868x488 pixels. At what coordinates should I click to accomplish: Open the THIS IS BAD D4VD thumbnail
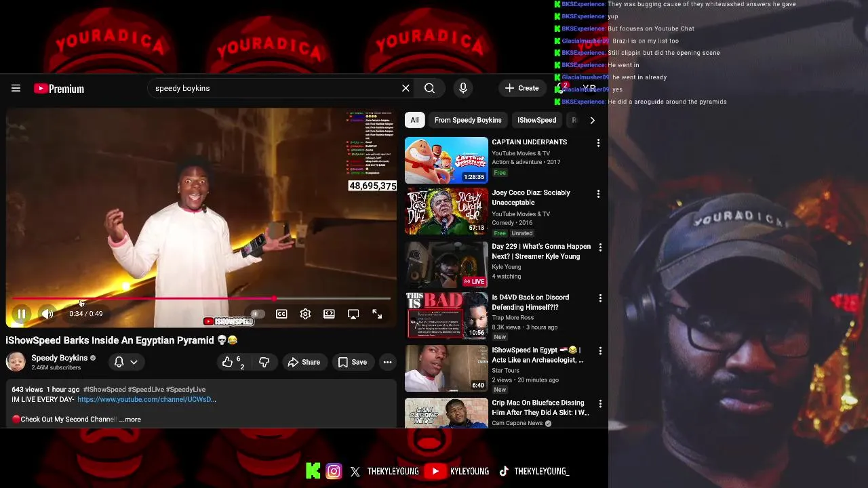pyautogui.click(x=446, y=315)
